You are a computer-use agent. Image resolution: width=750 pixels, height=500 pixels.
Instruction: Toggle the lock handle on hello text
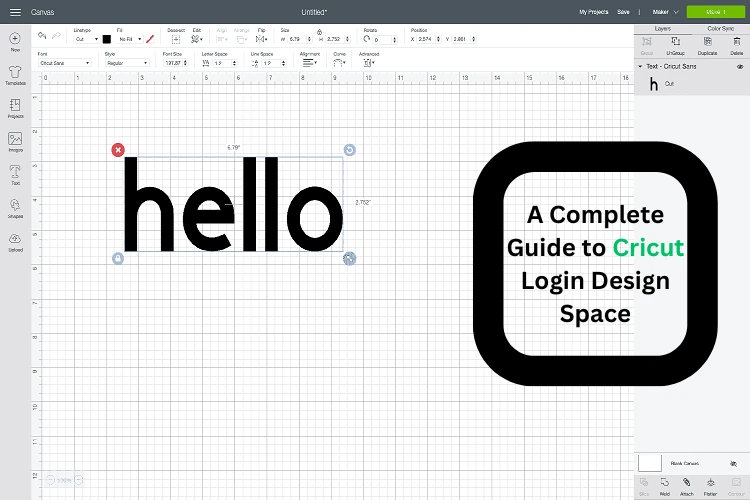(118, 258)
